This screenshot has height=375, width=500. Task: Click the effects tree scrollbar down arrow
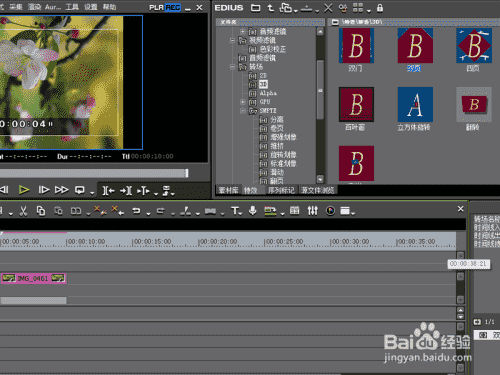[320, 179]
